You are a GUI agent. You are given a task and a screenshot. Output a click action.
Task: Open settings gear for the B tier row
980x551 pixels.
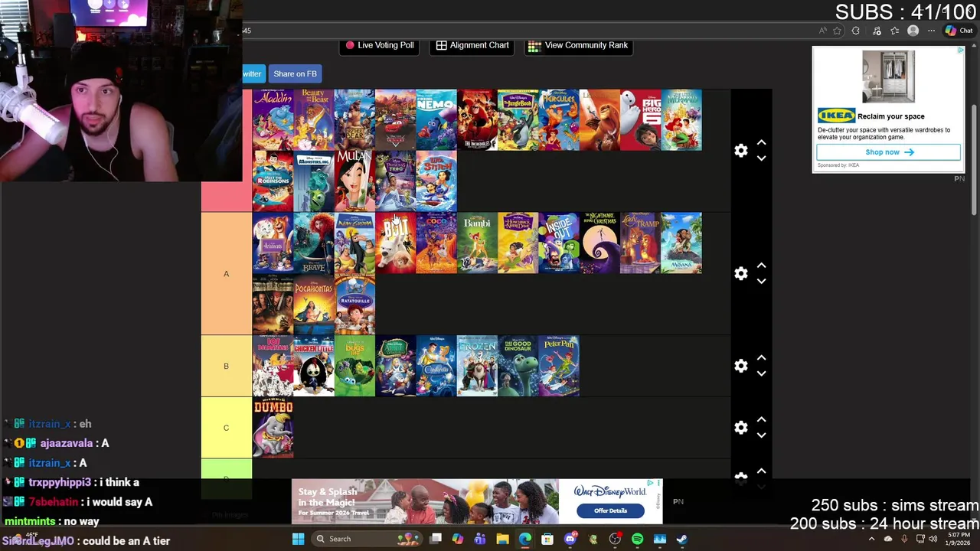coord(740,366)
